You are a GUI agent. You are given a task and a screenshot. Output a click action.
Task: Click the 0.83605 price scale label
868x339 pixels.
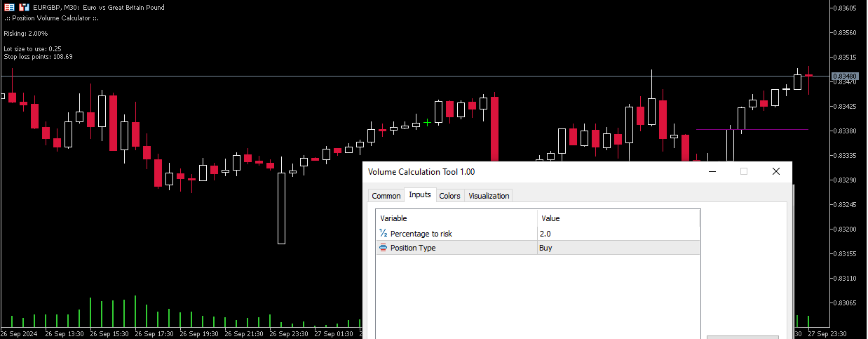844,8
